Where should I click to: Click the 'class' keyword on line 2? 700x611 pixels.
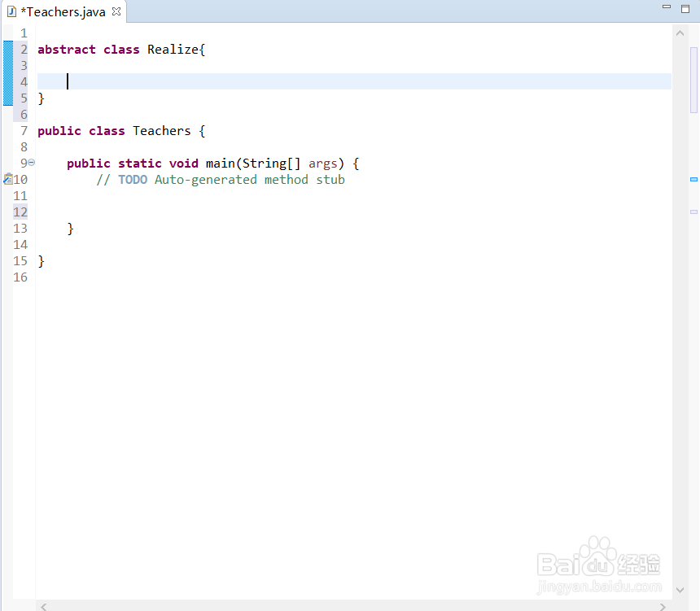[121, 50]
